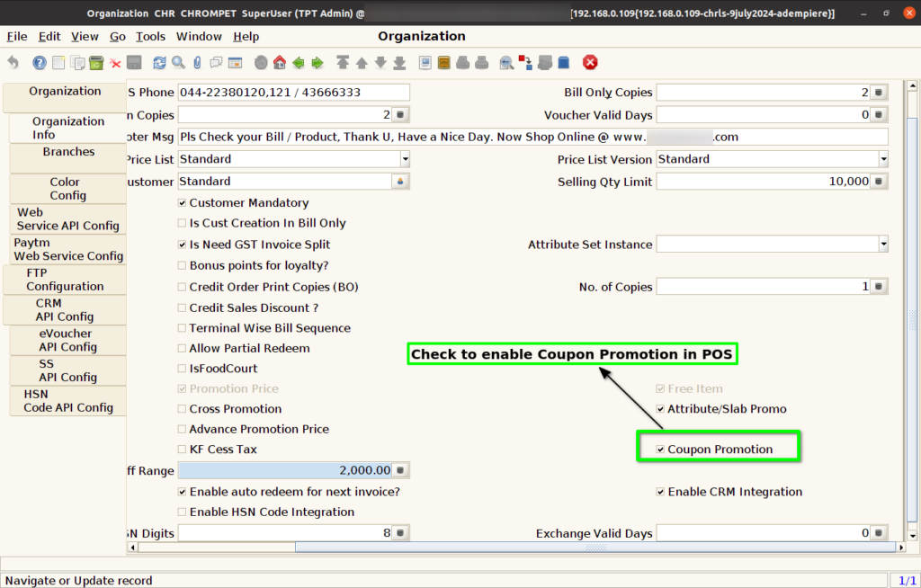Viewport: 921px width, 588px height.
Task: Toggle the Coupon Promotion checkbox
Action: coord(660,450)
